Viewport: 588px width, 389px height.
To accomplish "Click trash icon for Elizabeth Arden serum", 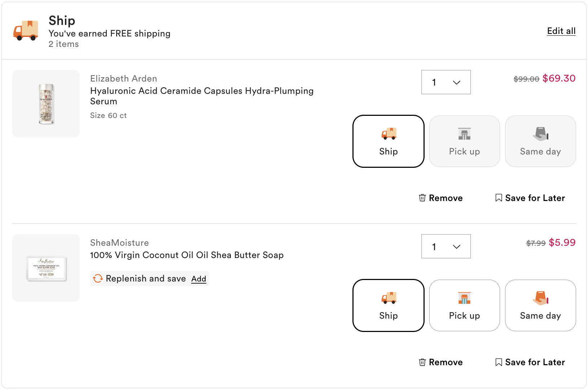I will [x=422, y=198].
